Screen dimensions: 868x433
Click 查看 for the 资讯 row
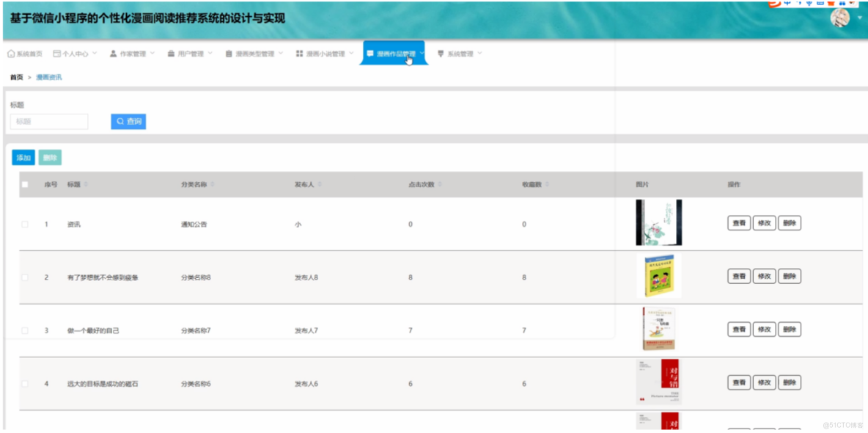739,223
